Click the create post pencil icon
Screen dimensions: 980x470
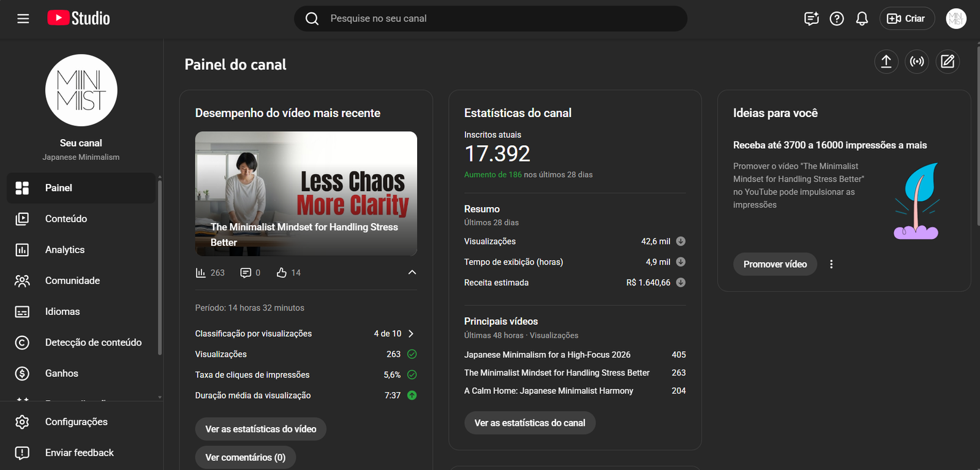pos(948,61)
